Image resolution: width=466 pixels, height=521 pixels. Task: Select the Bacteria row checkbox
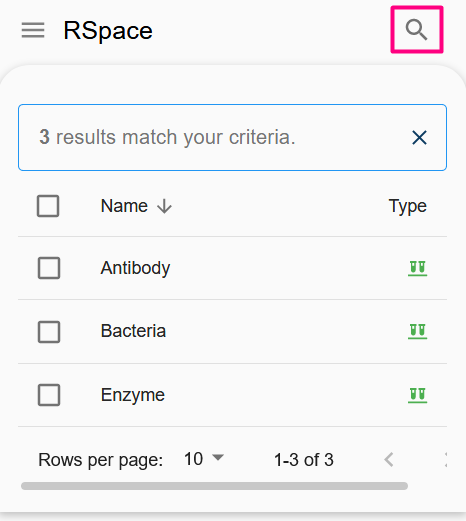click(49, 332)
